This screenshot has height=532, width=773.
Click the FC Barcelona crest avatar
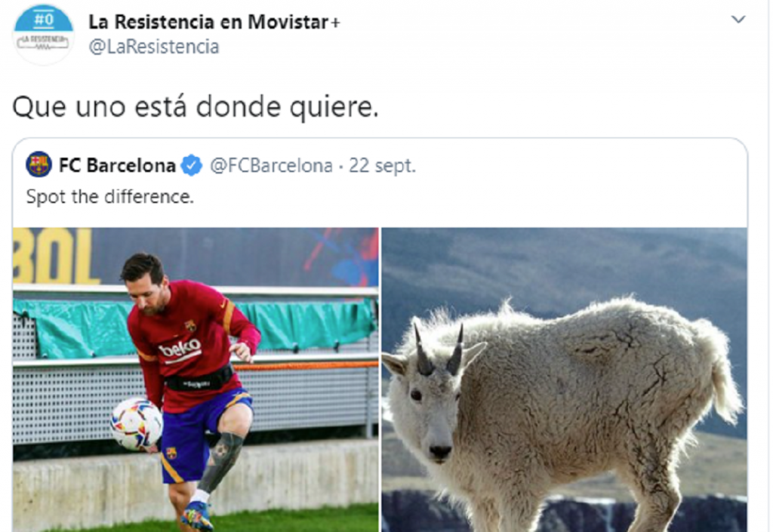click(38, 165)
